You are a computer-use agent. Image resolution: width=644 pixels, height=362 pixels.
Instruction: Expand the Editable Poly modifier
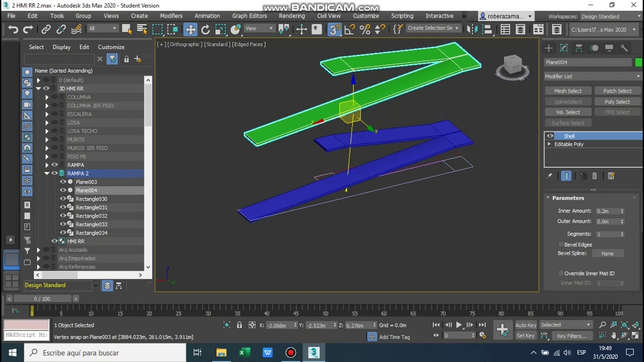tap(549, 144)
